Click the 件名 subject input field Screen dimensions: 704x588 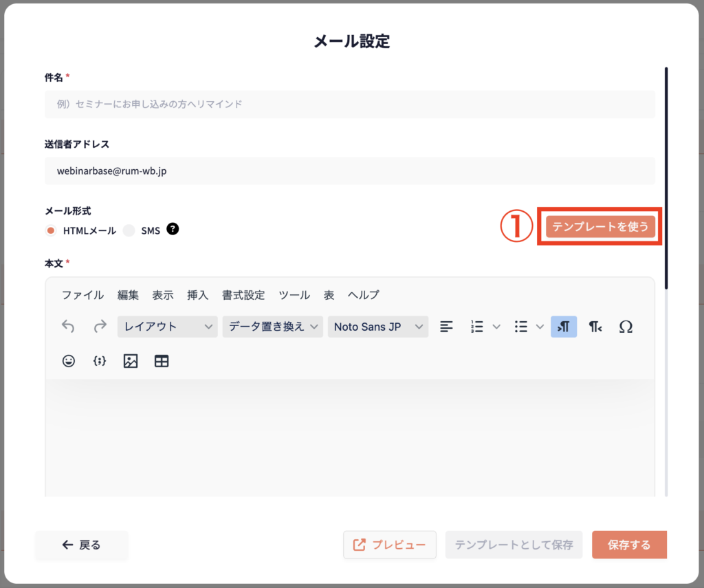[349, 105]
